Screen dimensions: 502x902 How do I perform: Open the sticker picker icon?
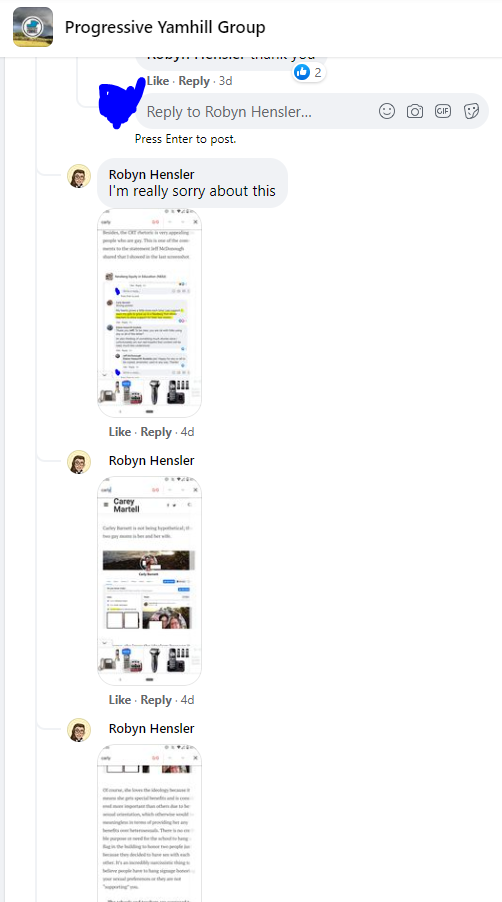point(471,111)
